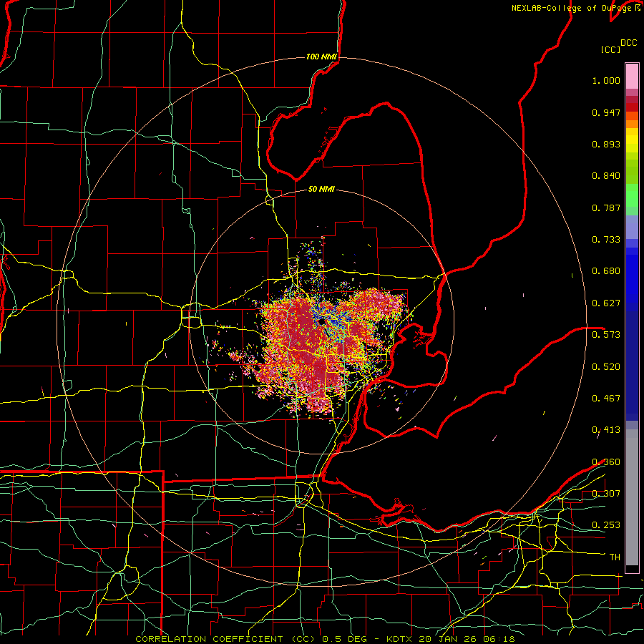Select the 0.733 scale value

point(606,240)
